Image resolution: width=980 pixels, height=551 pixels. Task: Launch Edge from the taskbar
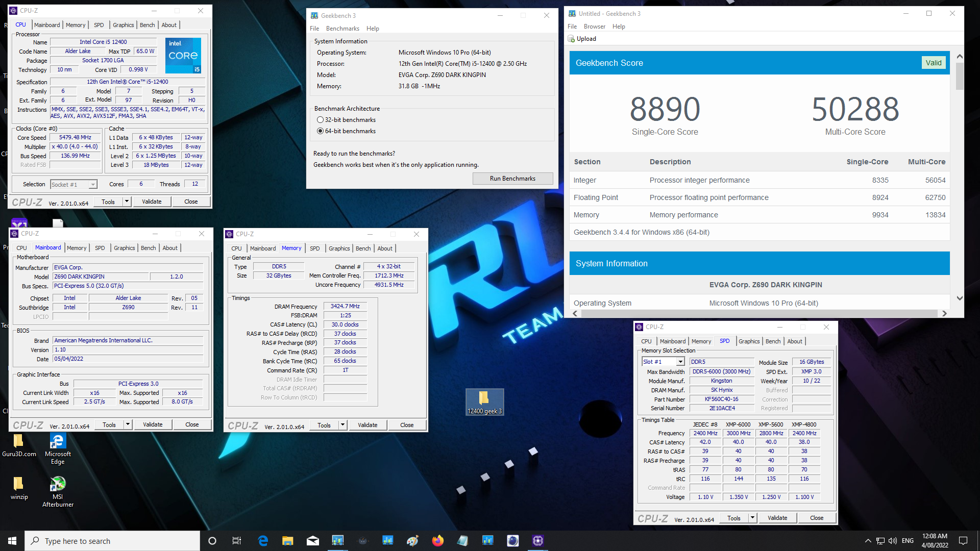click(x=263, y=541)
